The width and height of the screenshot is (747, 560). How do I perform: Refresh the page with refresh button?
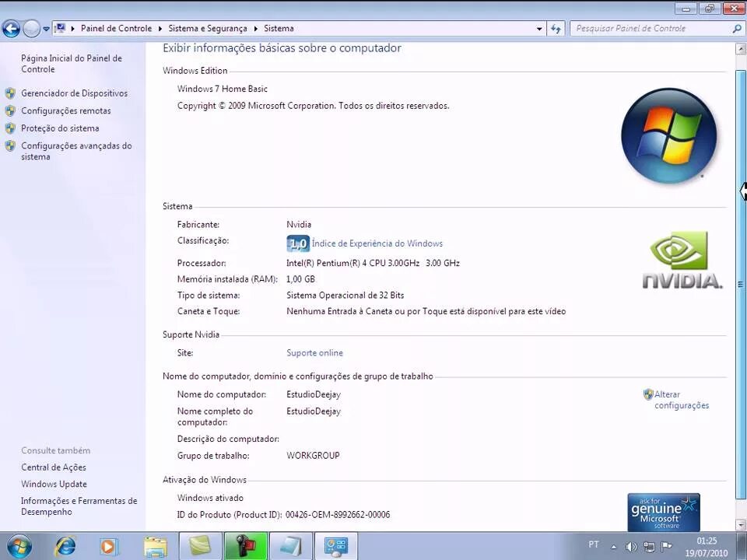556,29
